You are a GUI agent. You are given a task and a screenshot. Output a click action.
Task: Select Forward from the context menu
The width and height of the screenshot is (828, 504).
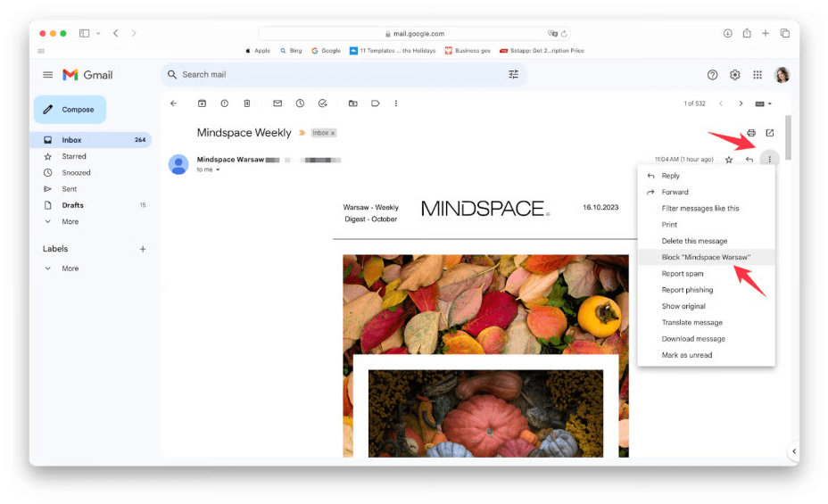[706, 192]
